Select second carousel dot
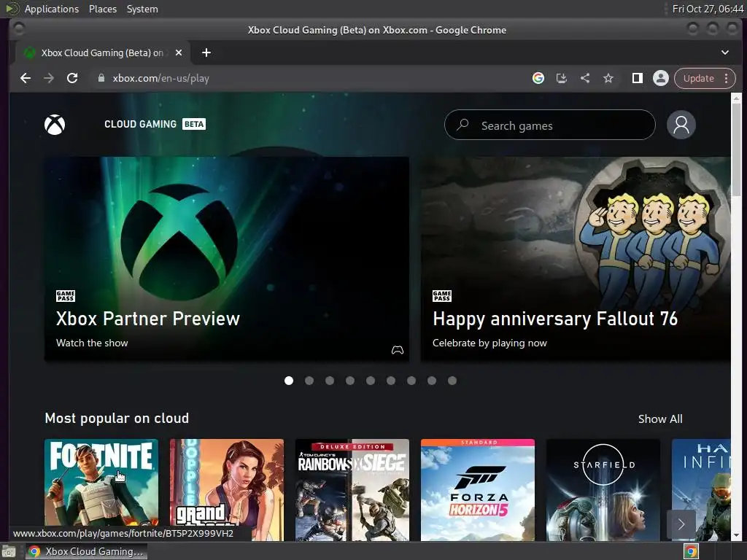This screenshot has height=560, width=747. tap(309, 381)
